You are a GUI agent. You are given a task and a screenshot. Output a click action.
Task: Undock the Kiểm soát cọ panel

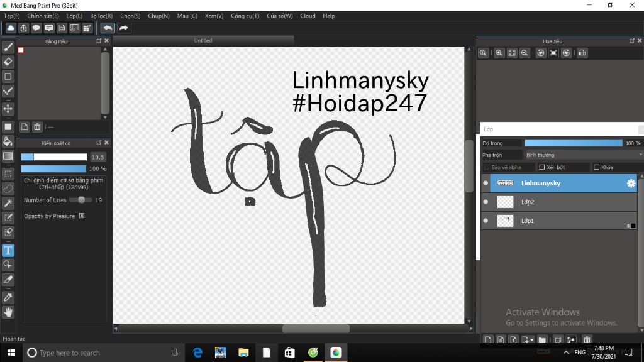[99, 143]
